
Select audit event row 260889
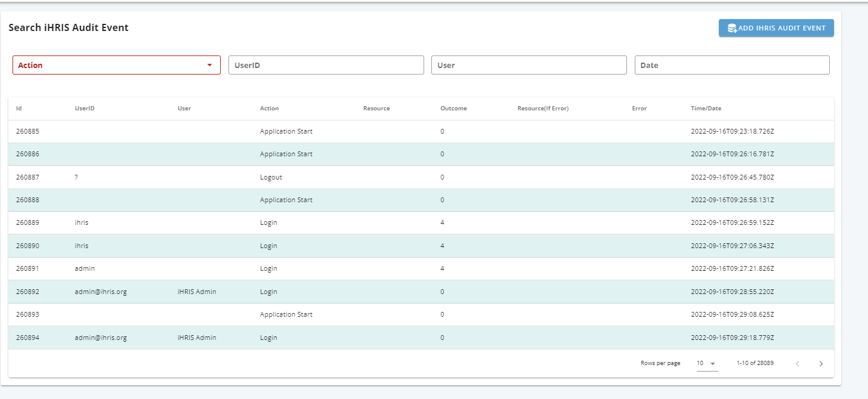[x=421, y=222]
